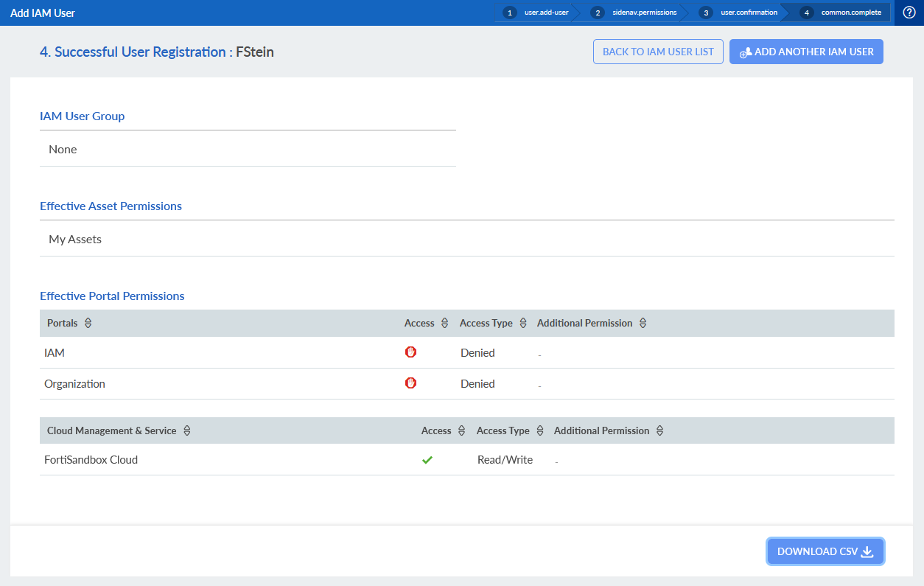Click Back to IAM User List button
This screenshot has height=586, width=924.
tap(658, 52)
